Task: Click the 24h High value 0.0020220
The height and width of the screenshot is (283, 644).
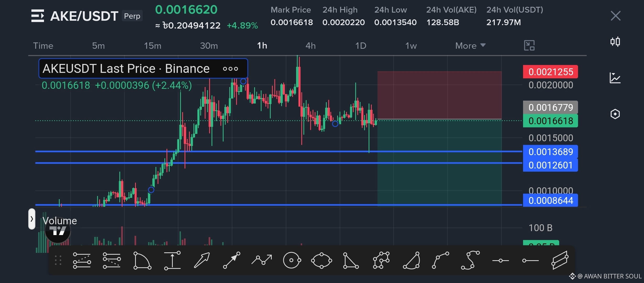Action: point(343,22)
